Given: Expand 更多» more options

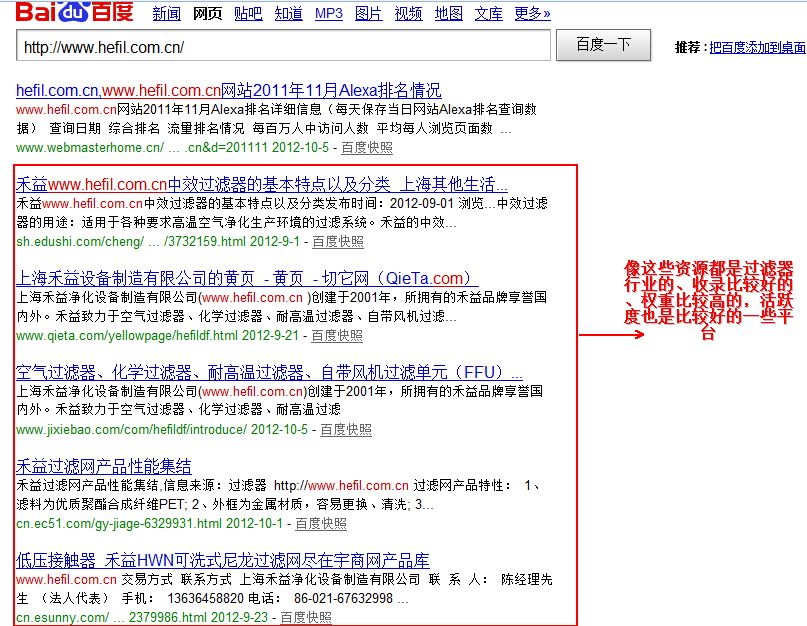Looking at the screenshot, I should tap(533, 13).
